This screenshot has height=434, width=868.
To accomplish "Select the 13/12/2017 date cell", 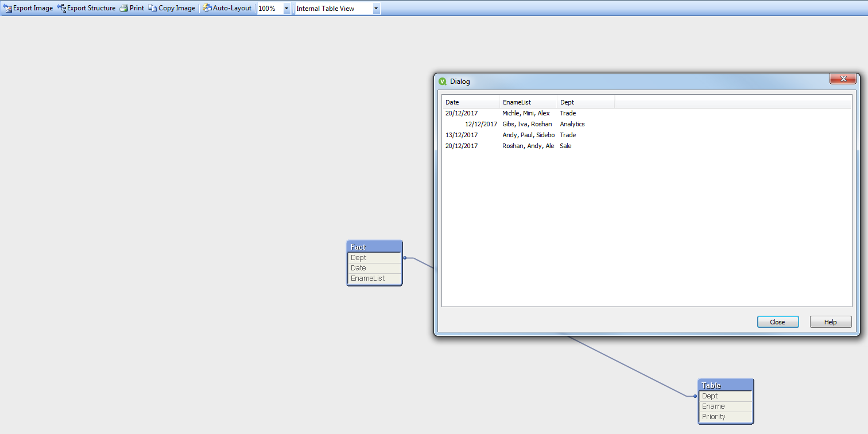I will tap(462, 135).
